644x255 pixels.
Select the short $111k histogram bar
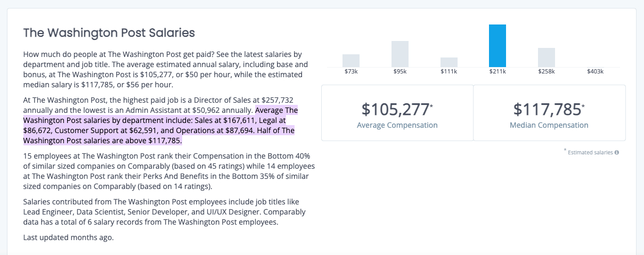[449, 62]
